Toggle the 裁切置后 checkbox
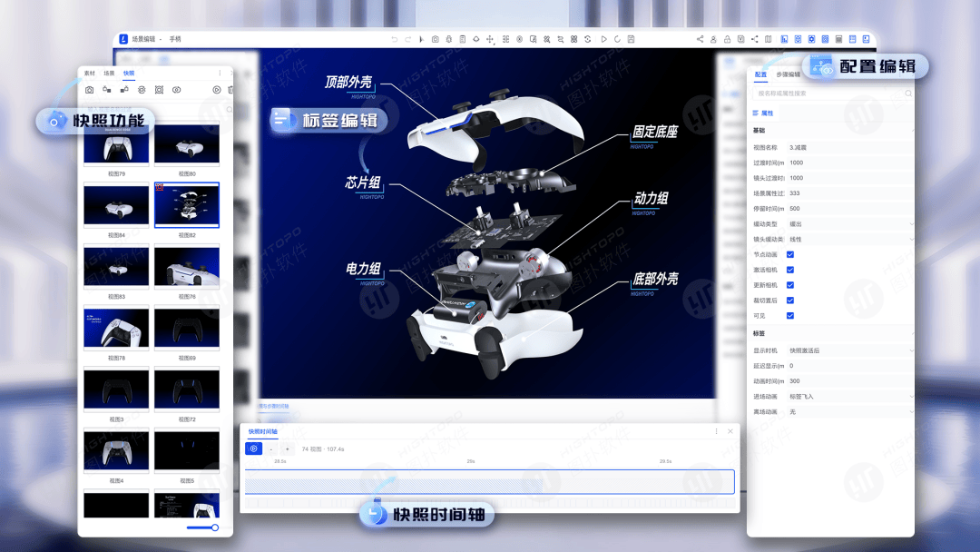Viewport: 980px width, 552px height. 790,301
